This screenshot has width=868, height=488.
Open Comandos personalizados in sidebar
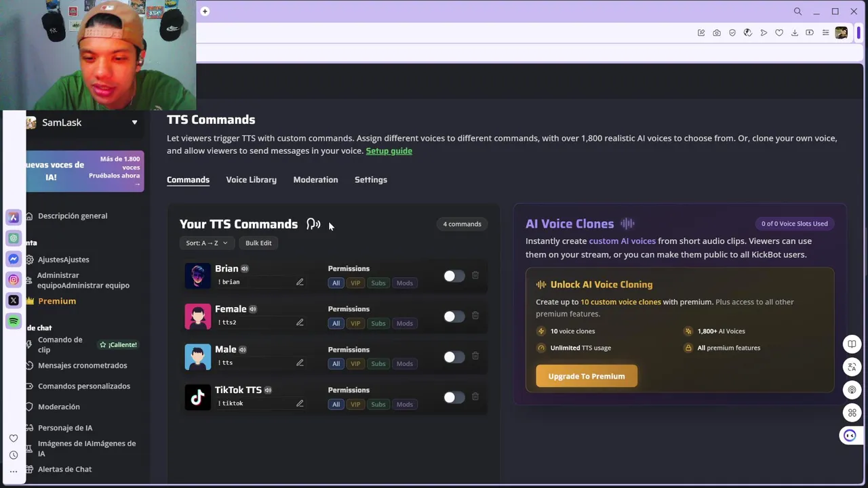pyautogui.click(x=84, y=386)
